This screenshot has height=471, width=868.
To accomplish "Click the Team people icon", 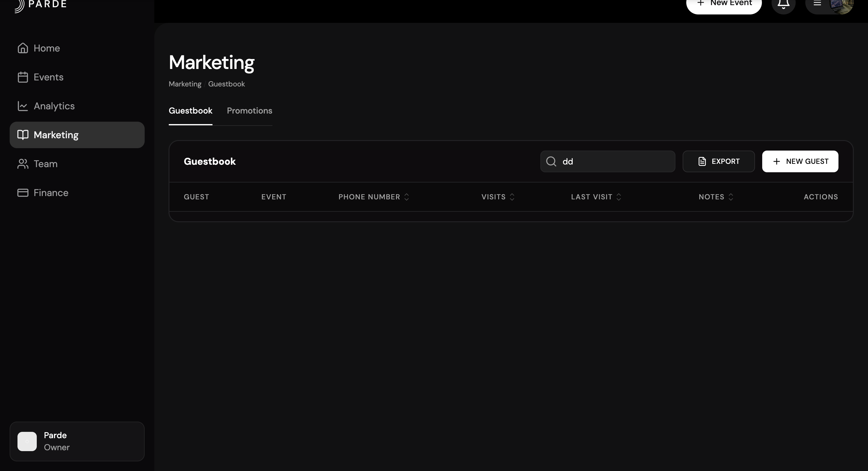I will point(23,164).
